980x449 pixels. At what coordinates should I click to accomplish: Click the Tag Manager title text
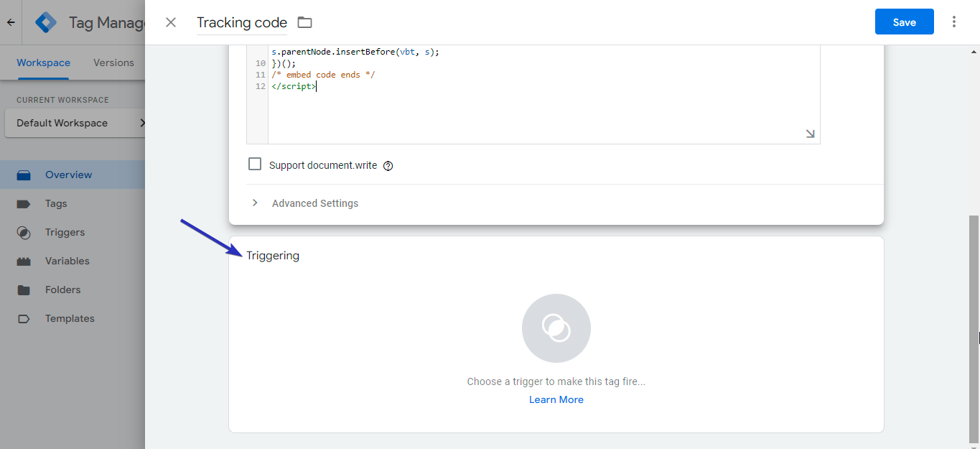(107, 22)
